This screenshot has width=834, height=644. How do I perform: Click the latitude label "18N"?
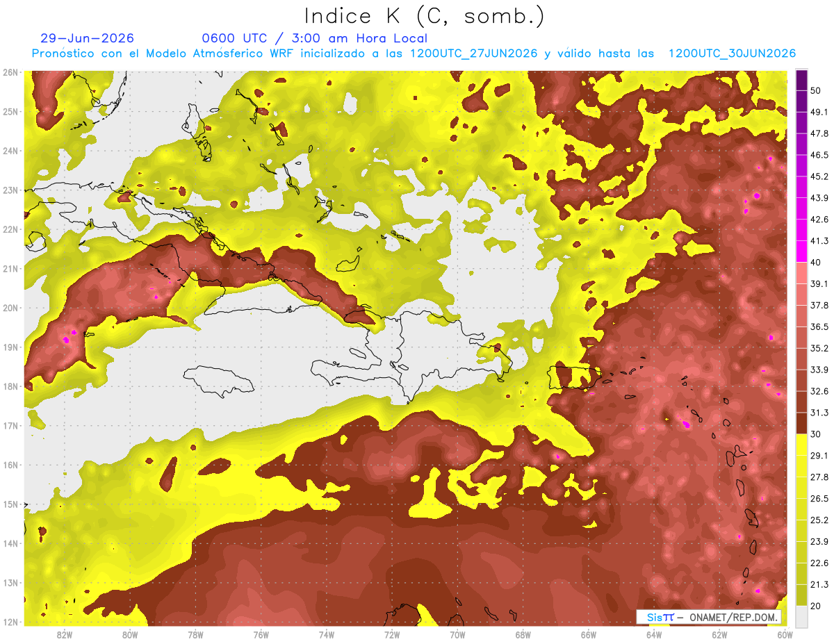(10, 386)
